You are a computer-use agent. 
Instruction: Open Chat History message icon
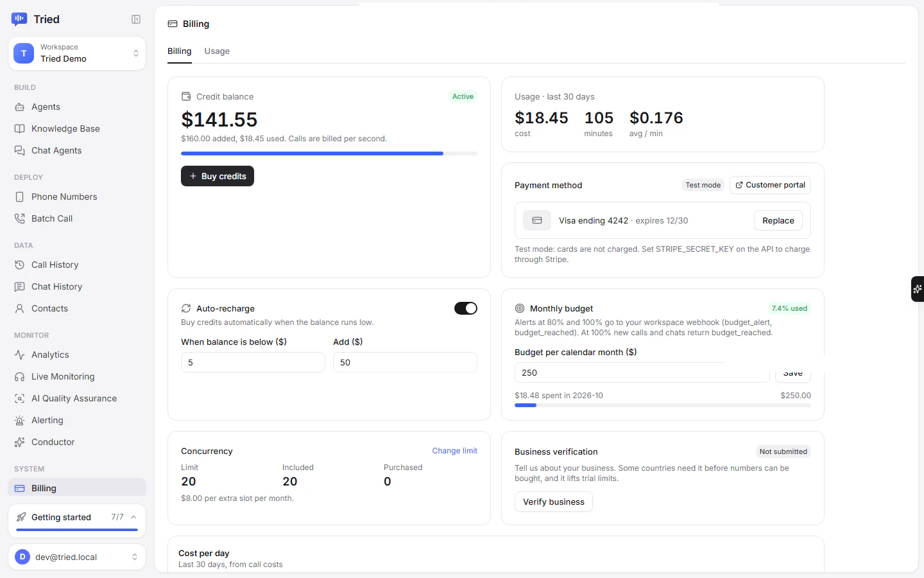point(20,287)
